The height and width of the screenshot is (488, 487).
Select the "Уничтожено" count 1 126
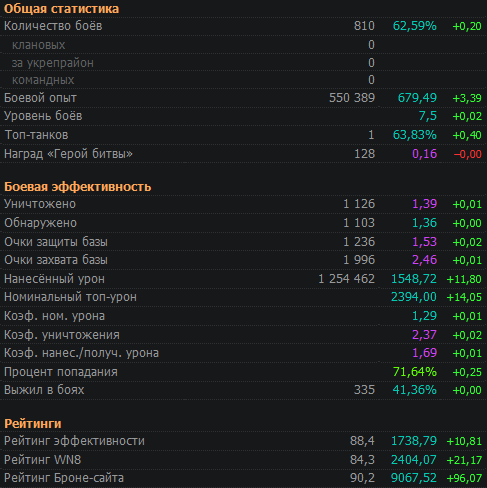359,204
